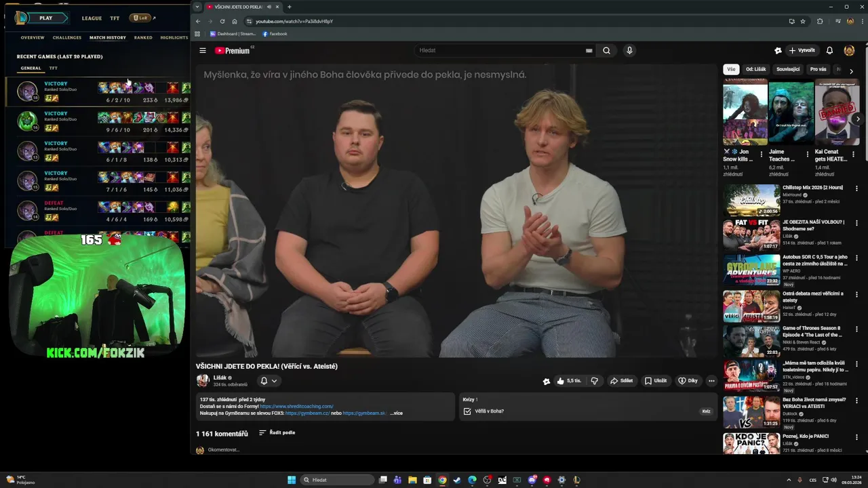
Task: Open Chillstep Mix 2026 video thumbnail
Action: [751, 200]
